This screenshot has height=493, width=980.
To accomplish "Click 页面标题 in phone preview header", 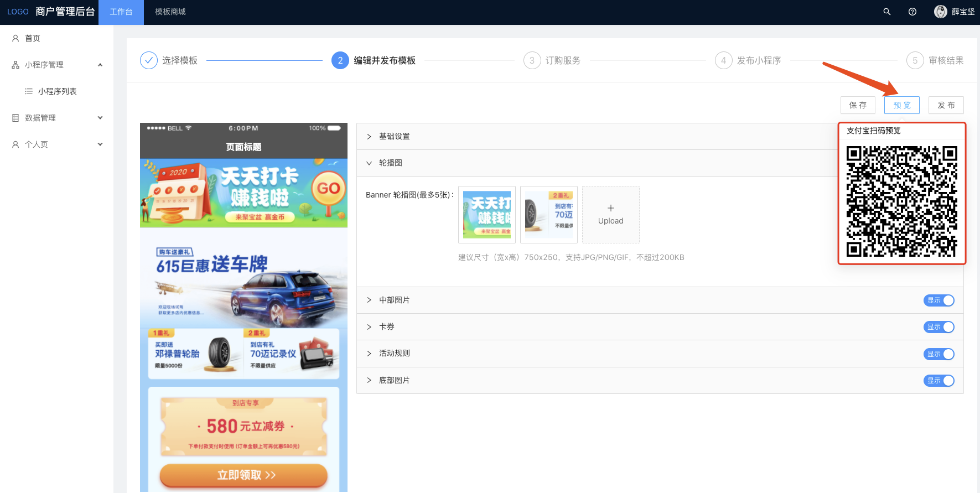I will [x=243, y=147].
